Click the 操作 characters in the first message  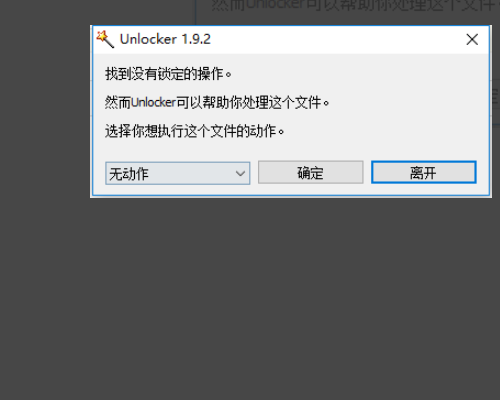point(210,74)
